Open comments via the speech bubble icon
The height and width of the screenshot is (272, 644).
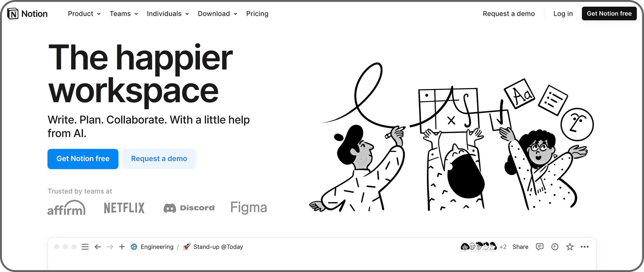click(x=540, y=247)
